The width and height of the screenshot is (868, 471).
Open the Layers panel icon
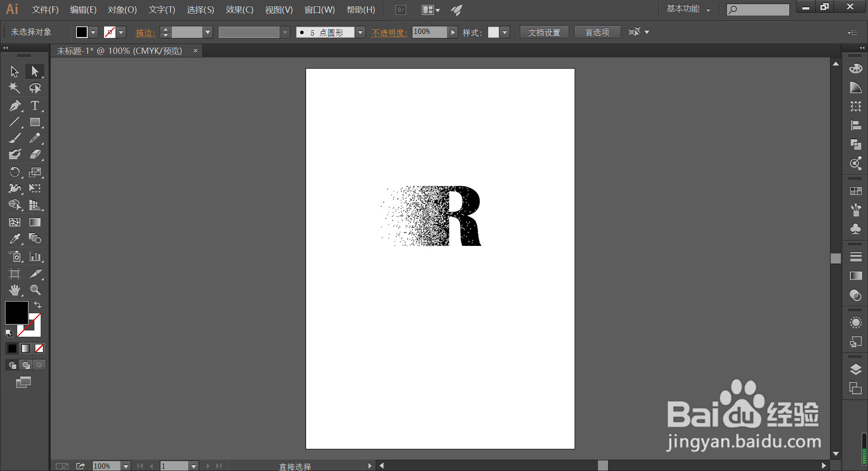point(855,369)
